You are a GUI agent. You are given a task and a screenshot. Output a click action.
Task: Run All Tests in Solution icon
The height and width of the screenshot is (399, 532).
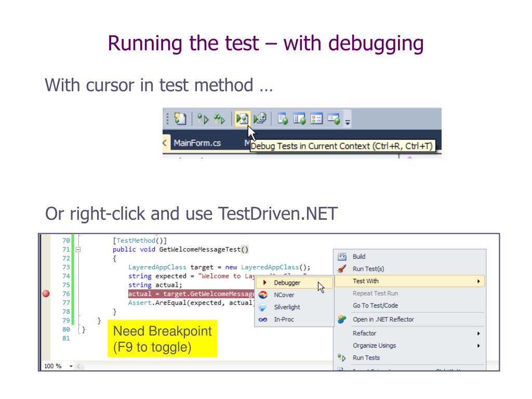pyautogui.click(x=219, y=119)
